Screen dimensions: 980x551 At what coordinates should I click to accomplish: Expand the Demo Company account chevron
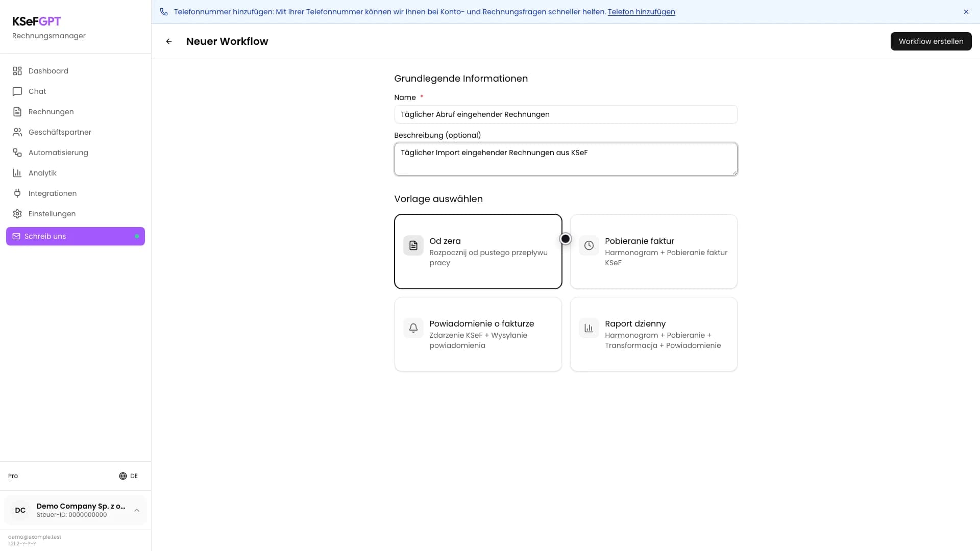137,510
